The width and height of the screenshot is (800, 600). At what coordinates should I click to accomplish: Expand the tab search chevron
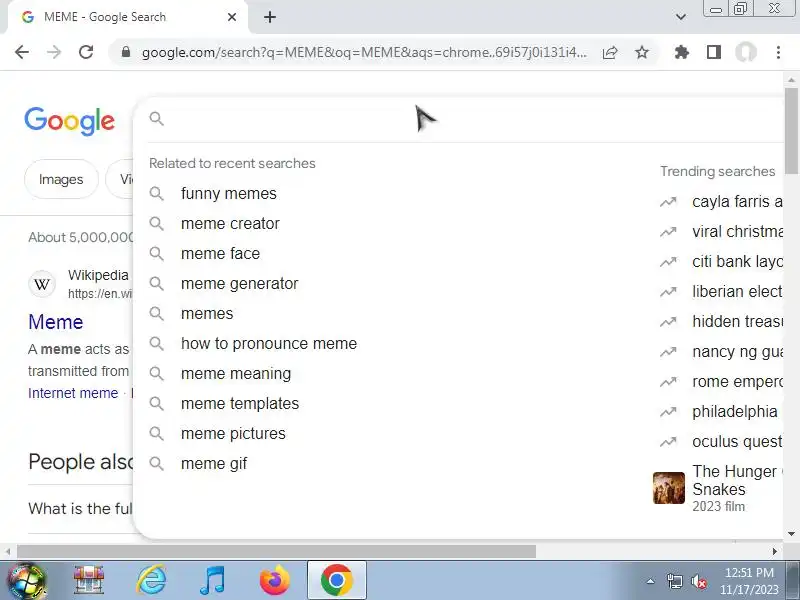coord(681,17)
